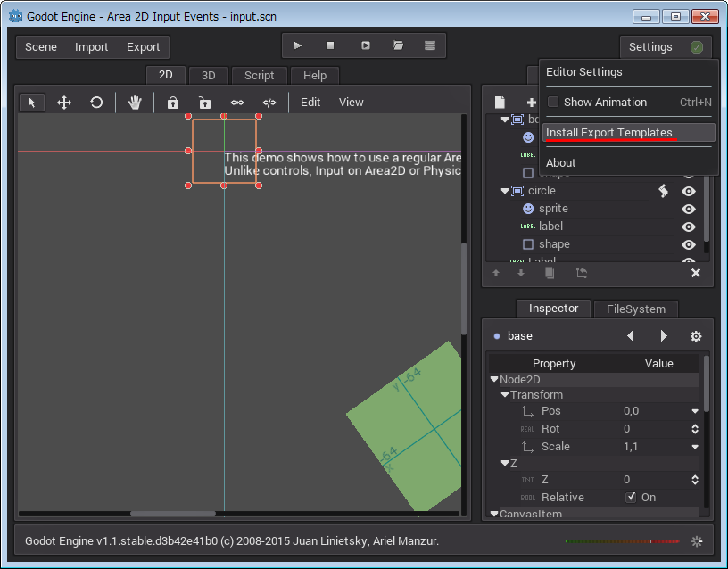The height and width of the screenshot is (569, 728).
Task: Choose the Pan hand tool
Action: point(135,103)
